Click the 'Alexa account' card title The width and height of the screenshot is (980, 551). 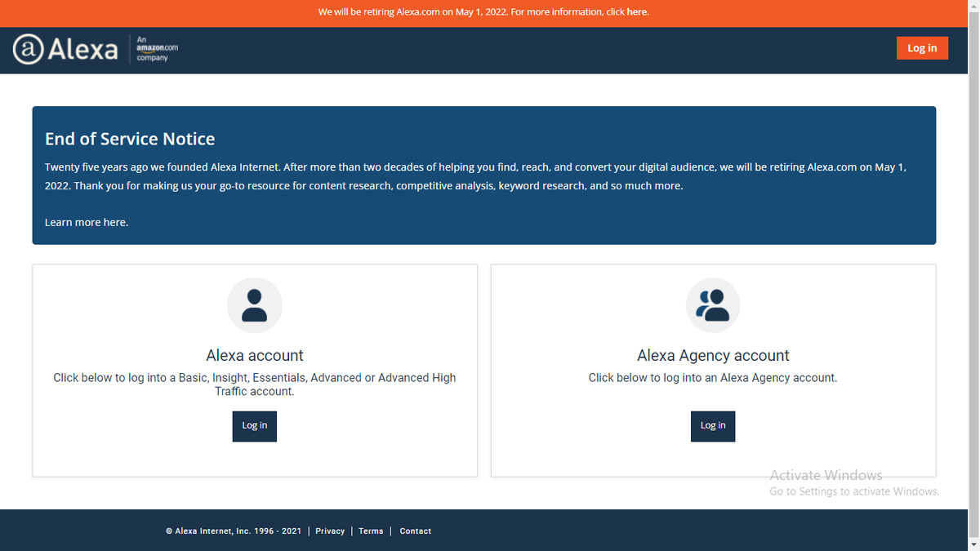[255, 355]
